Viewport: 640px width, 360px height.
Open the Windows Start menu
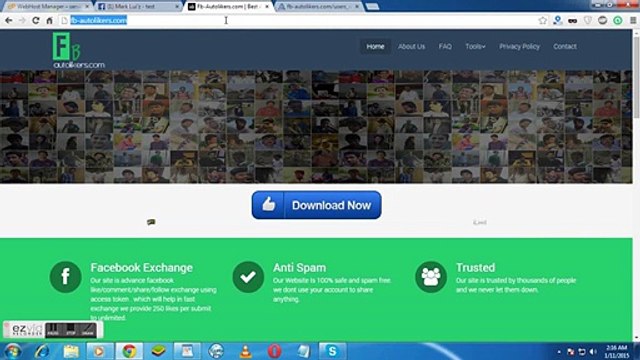coord(12,351)
